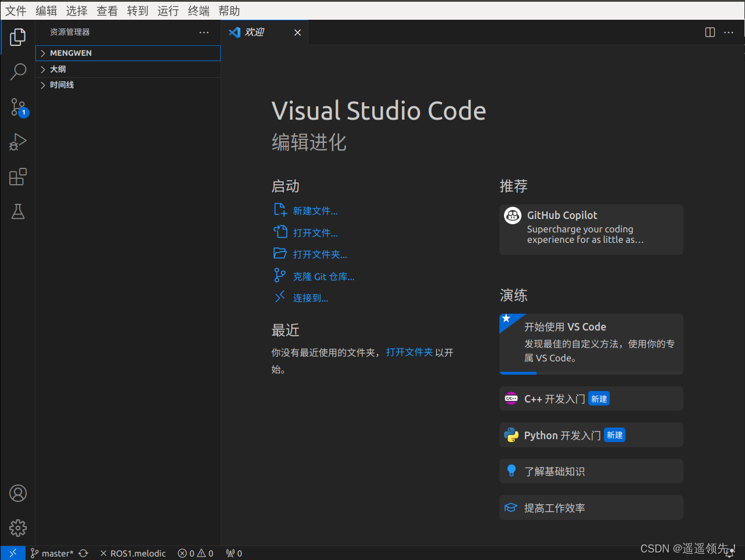
Task: Click the errors and warnings indicator
Action: click(x=195, y=553)
